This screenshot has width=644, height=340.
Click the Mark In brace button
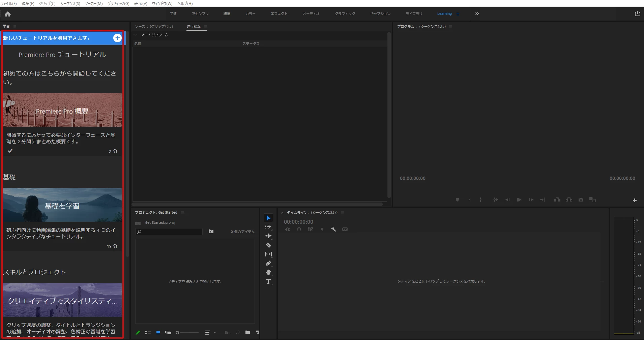point(470,200)
